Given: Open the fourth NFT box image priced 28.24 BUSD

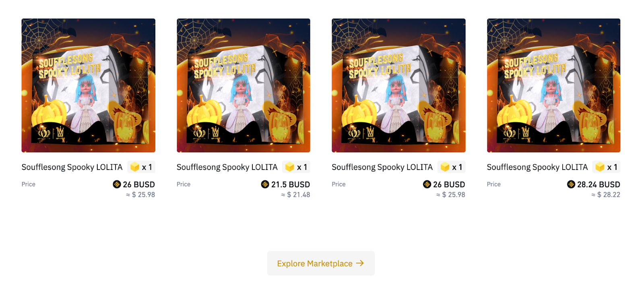Looking at the screenshot, I should (x=553, y=85).
